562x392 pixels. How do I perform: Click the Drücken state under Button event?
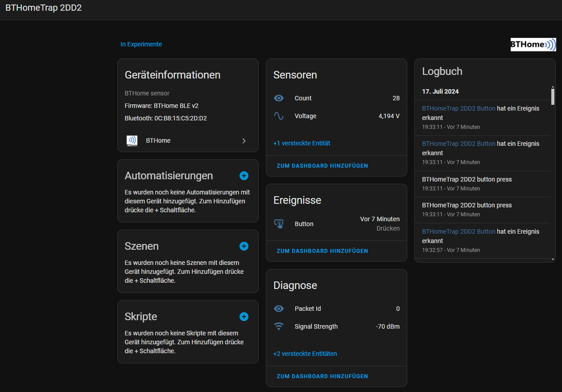coord(388,228)
